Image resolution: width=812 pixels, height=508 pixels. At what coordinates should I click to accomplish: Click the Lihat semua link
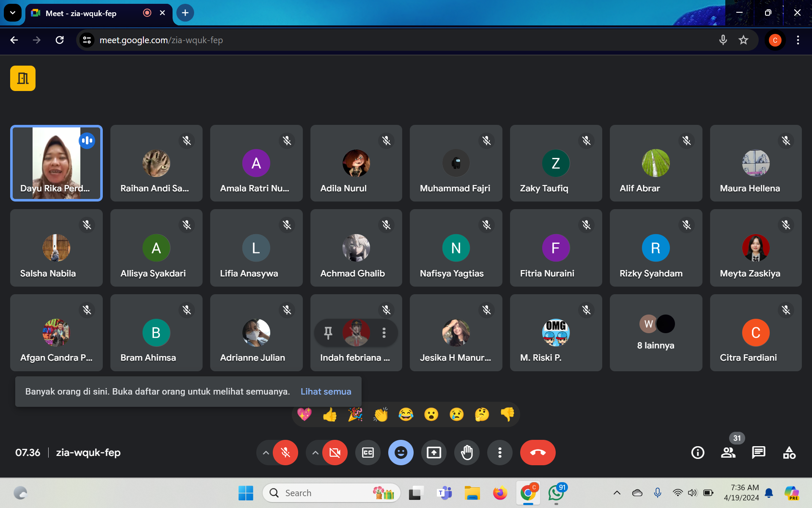pyautogui.click(x=326, y=392)
